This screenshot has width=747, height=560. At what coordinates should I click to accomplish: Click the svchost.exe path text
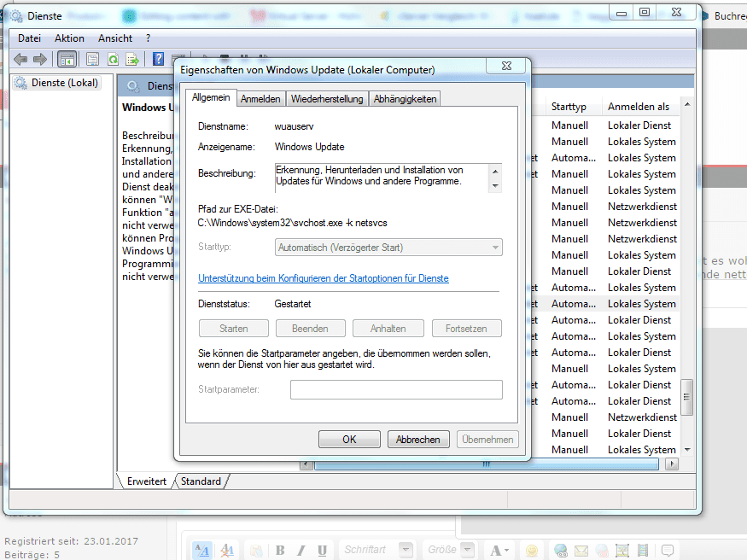click(x=293, y=223)
